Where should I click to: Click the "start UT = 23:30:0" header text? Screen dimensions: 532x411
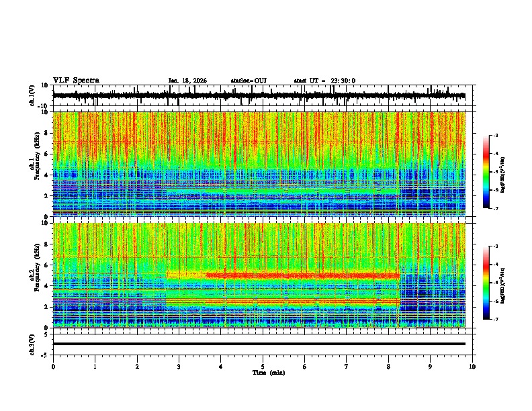coord(324,81)
